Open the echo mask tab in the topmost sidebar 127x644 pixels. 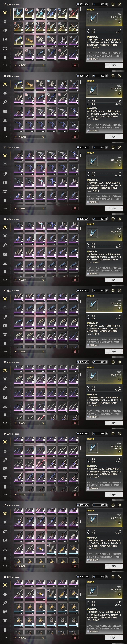click(5, 22)
